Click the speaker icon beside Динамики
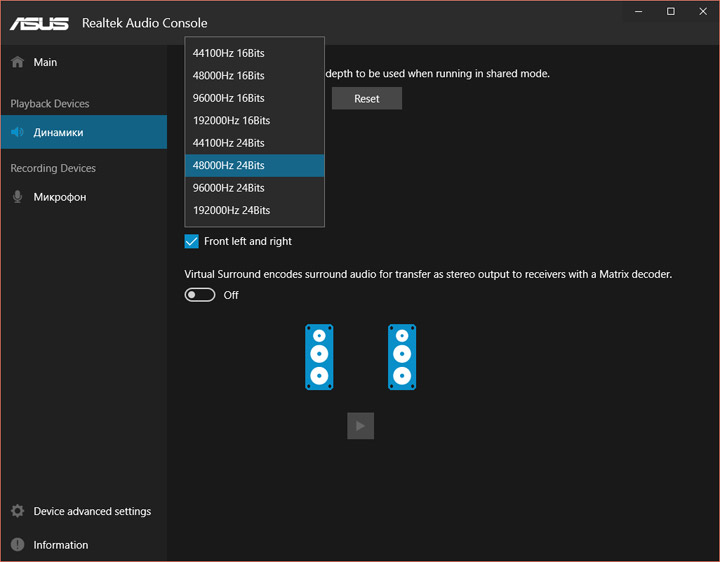The image size is (720, 562). click(x=17, y=132)
